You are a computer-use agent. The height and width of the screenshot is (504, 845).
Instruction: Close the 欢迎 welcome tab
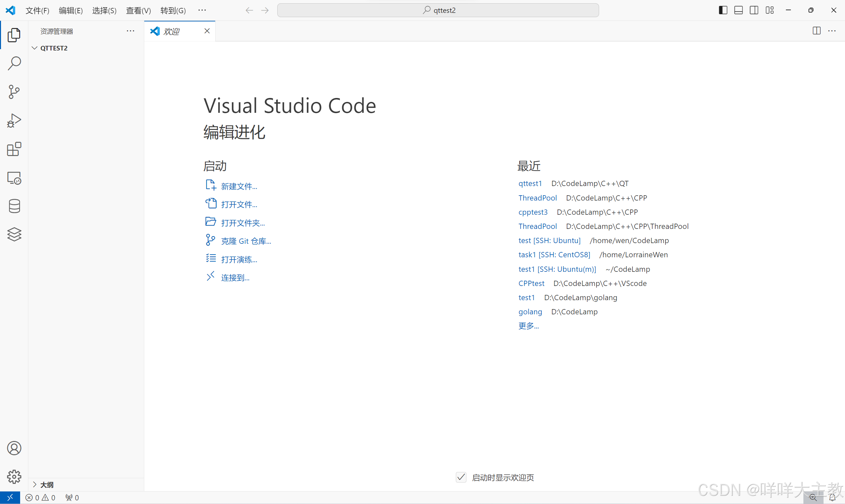click(x=207, y=31)
